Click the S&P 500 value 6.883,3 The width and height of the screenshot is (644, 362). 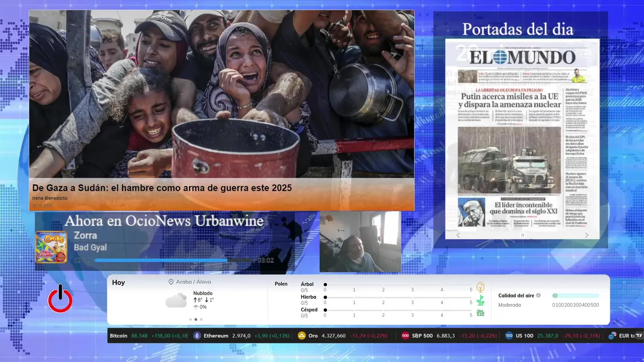(445, 335)
